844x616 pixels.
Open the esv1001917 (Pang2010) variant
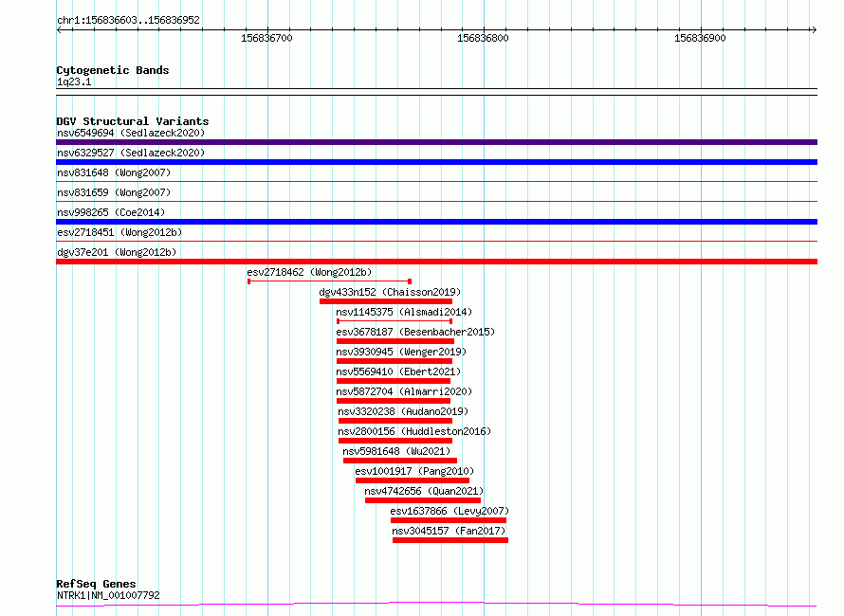tap(414, 471)
